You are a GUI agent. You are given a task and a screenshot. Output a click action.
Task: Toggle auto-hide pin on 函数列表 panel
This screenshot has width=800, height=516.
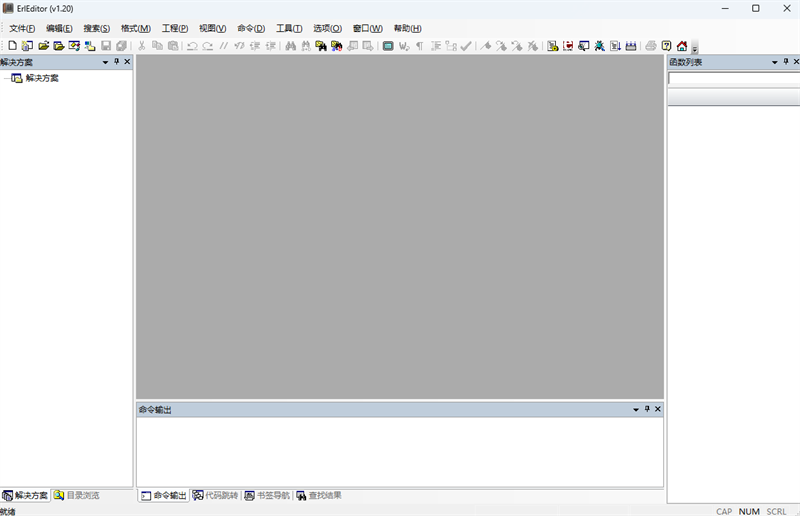(x=786, y=62)
